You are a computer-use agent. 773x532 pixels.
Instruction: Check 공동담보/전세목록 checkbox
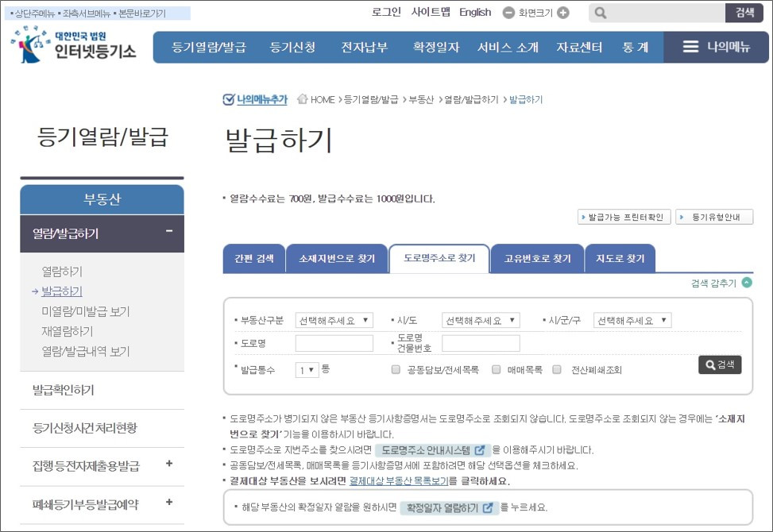[x=396, y=369]
